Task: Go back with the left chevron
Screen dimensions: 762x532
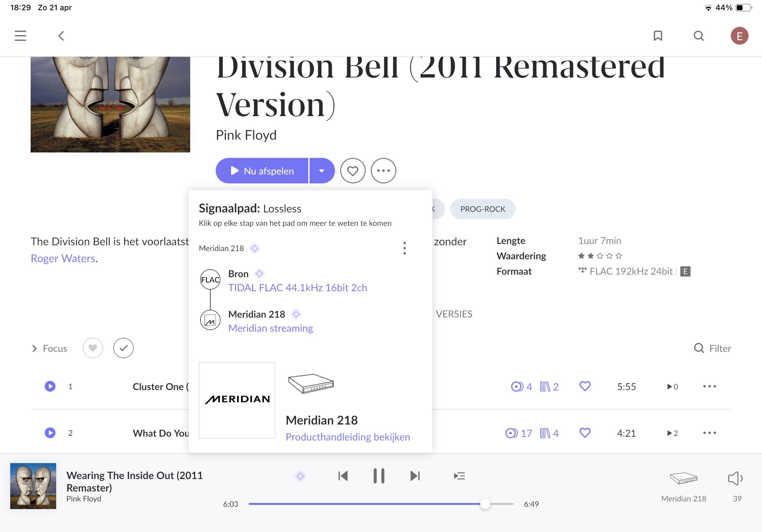Action: pyautogui.click(x=61, y=36)
